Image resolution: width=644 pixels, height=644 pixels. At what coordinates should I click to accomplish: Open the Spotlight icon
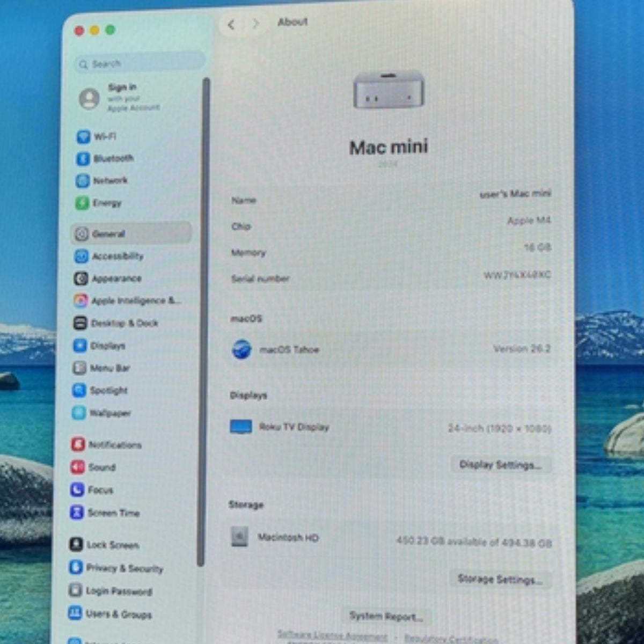pos(79,390)
